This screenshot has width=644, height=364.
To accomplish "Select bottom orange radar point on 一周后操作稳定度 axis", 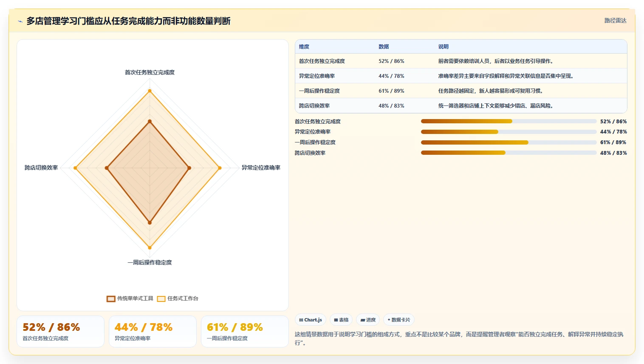I will pyautogui.click(x=150, y=247).
